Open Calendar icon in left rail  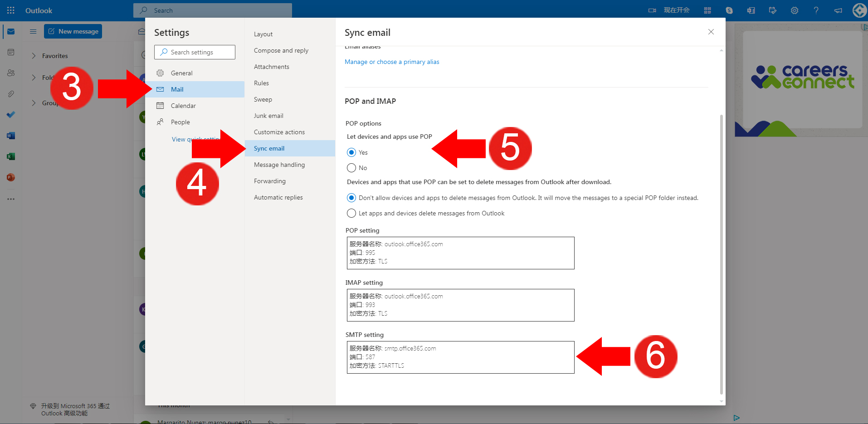(11, 52)
